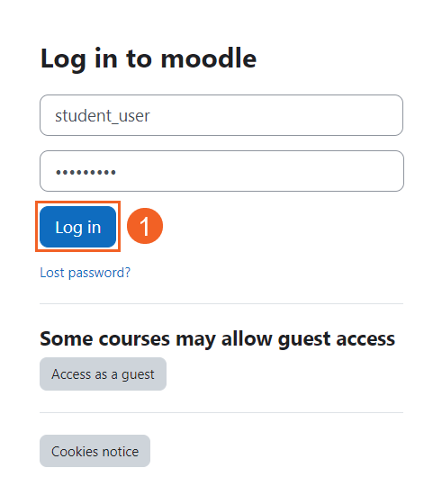The width and height of the screenshot is (442, 504).
Task: Open the Lost password? link
Action: click(x=86, y=273)
